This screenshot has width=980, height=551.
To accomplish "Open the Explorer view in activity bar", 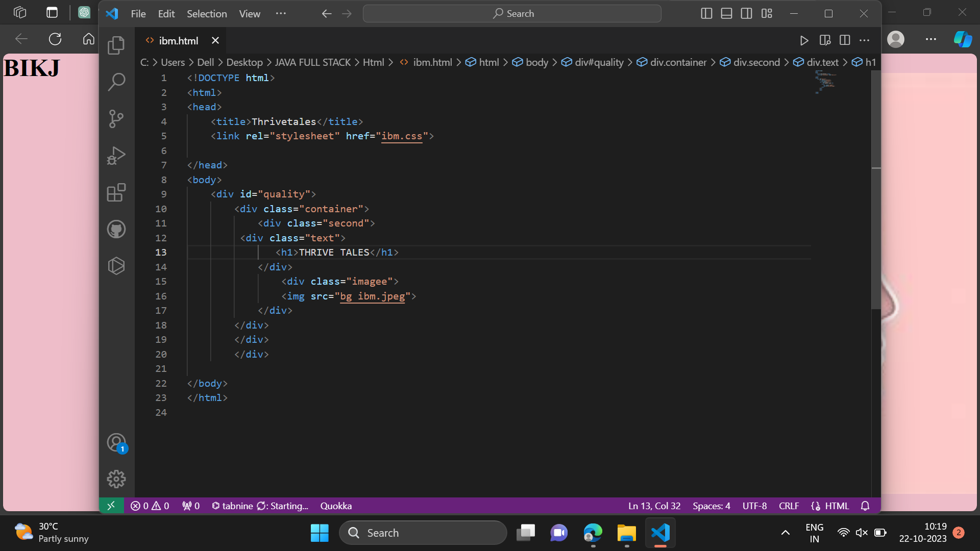I will pyautogui.click(x=116, y=45).
